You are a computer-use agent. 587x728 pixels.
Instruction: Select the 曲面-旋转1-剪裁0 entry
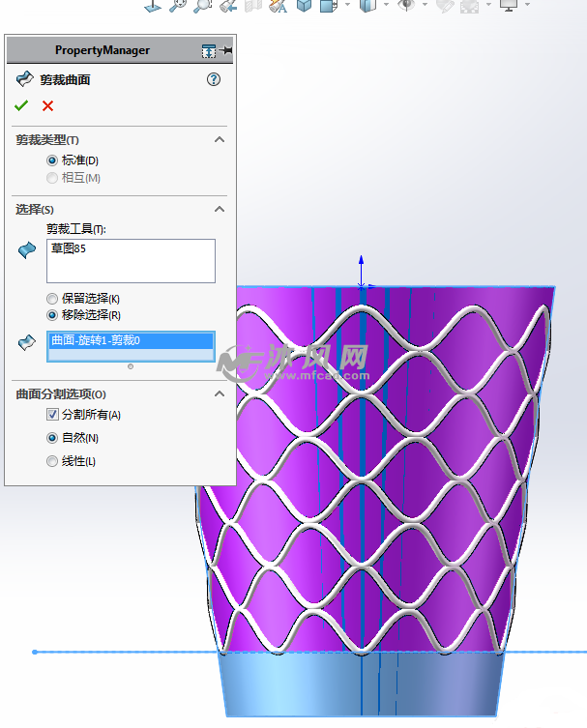coord(131,340)
